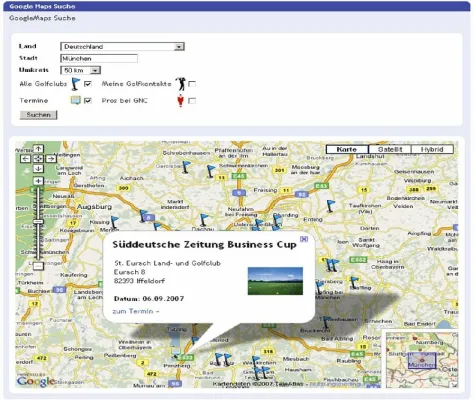Click the blue flag icon beside Alle Golfclubs

coord(76,84)
